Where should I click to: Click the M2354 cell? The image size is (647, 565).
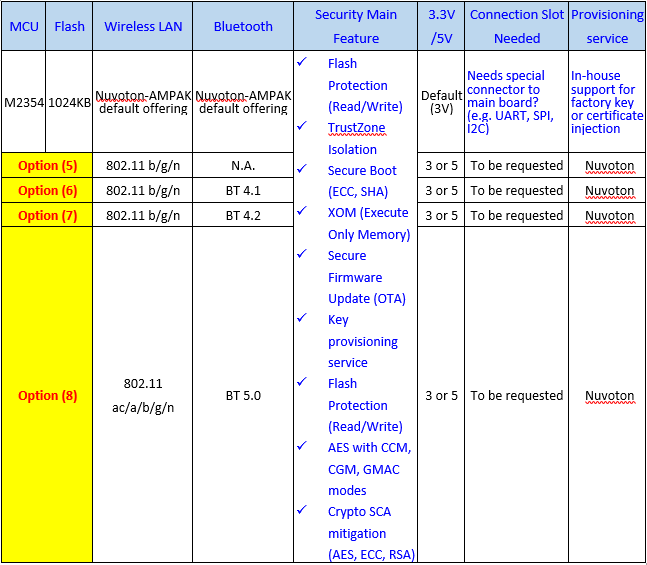[24, 102]
